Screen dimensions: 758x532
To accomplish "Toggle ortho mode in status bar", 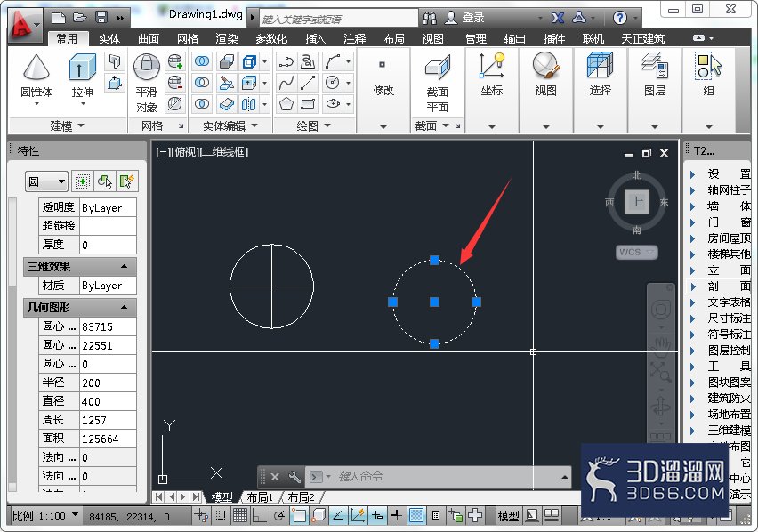I will 259,516.
